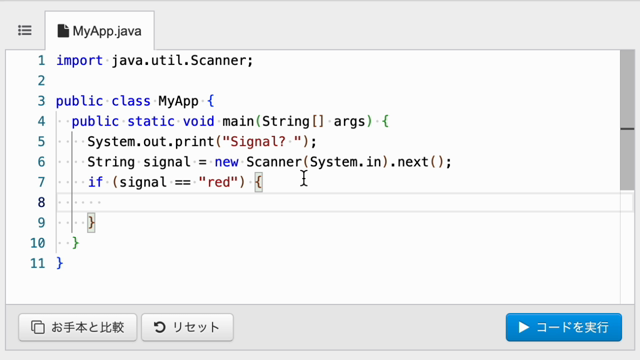Select the MyApp.java tab
Viewport: 640px width, 360px height.
(x=100, y=31)
